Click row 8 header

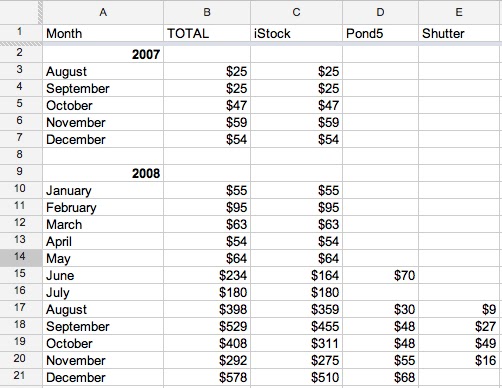21,156
